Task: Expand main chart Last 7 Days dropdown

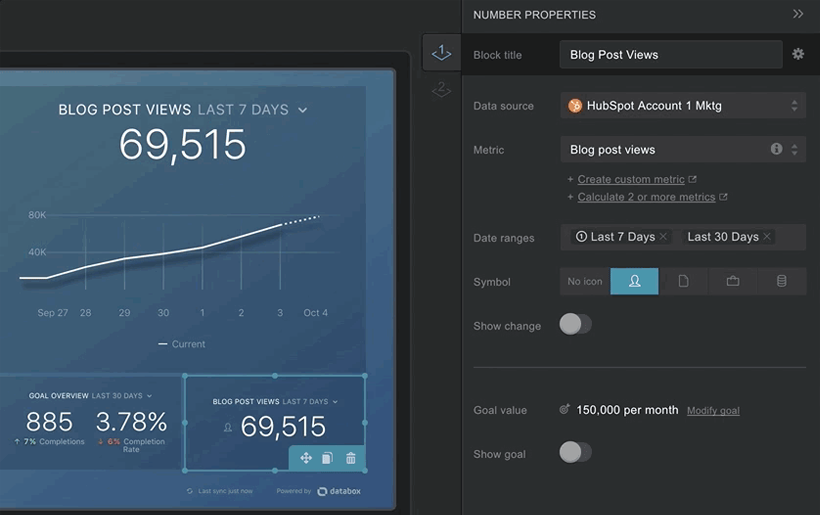Action: tap(302, 110)
